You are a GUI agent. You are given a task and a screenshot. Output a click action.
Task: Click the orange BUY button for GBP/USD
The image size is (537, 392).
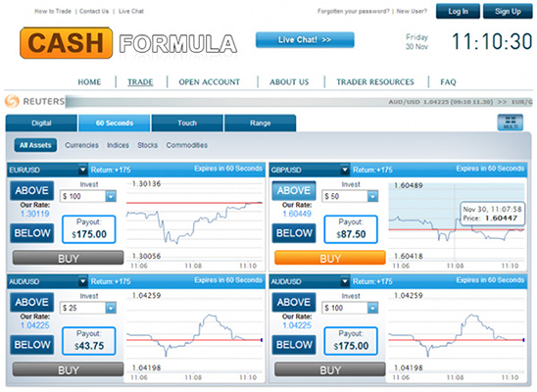click(x=330, y=258)
